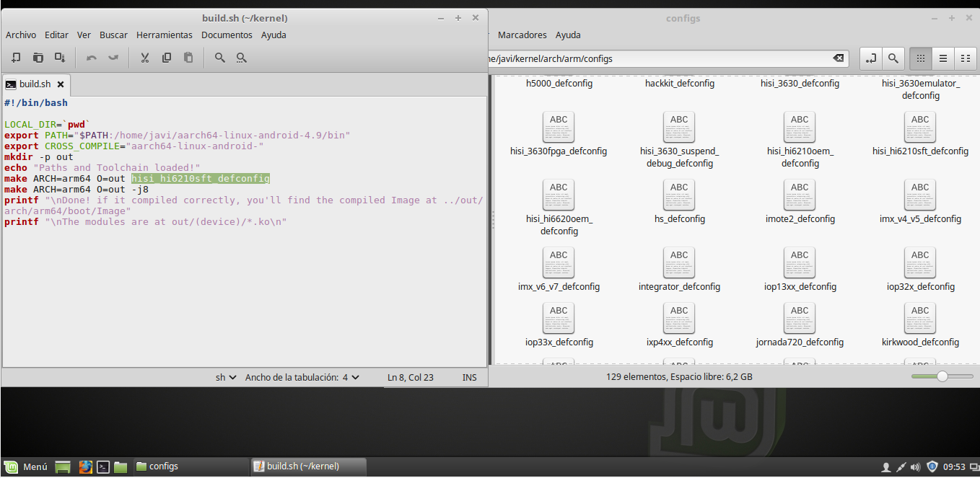Open the Documentos menu
This screenshot has width=980, height=478.
coord(227,35)
